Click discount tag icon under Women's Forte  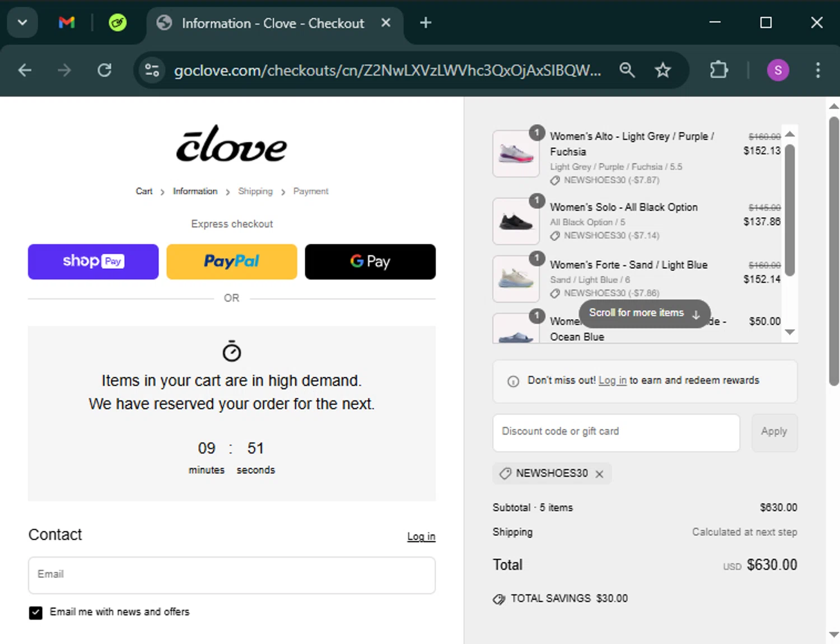tap(555, 293)
